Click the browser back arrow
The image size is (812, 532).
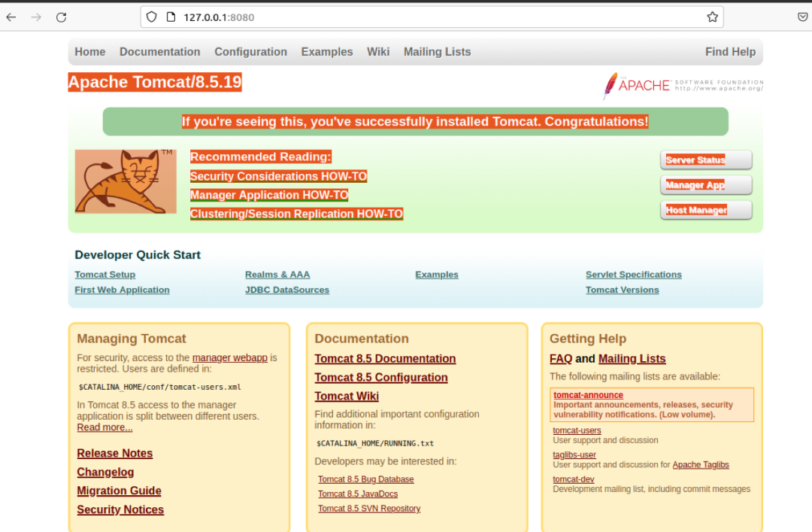[x=11, y=17]
